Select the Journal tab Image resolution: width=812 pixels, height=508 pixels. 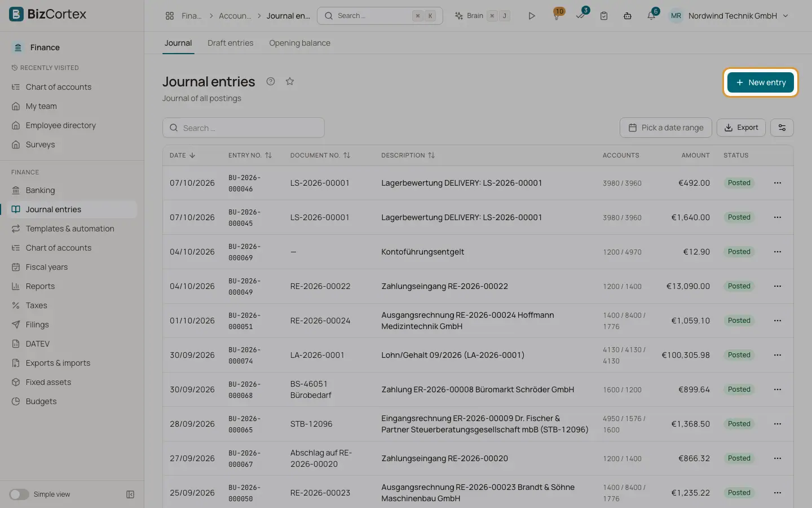pyautogui.click(x=178, y=43)
